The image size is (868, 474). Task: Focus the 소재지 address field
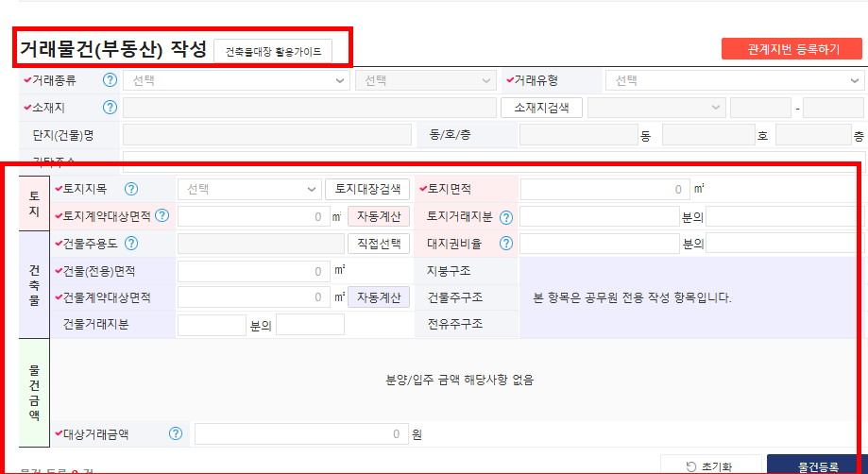coord(310,108)
